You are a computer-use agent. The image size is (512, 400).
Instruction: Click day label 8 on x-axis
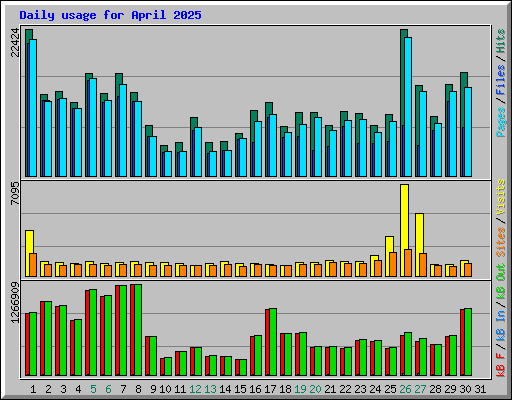[138, 389]
